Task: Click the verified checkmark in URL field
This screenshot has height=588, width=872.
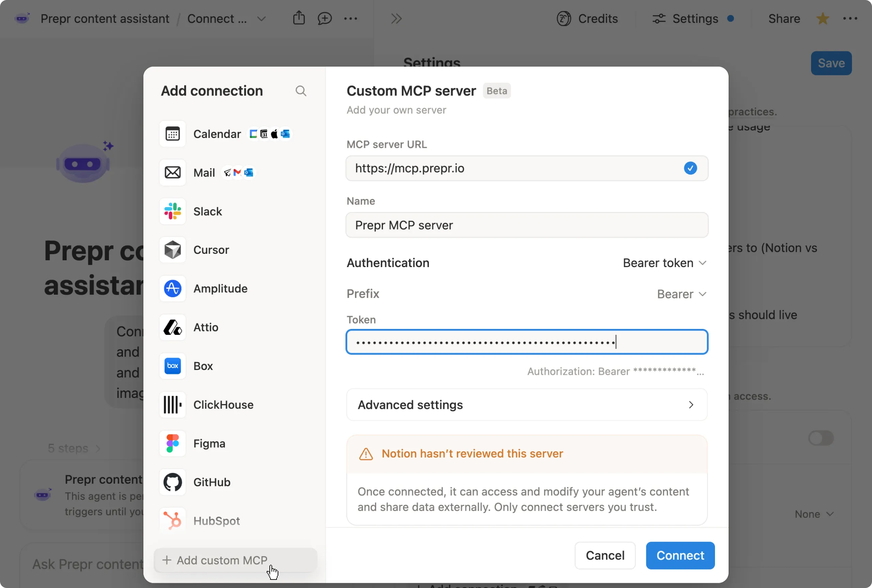Action: (x=690, y=168)
